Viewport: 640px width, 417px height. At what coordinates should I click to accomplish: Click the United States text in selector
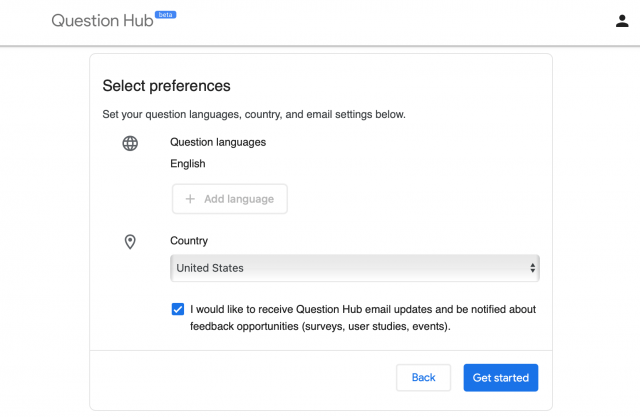pos(210,268)
